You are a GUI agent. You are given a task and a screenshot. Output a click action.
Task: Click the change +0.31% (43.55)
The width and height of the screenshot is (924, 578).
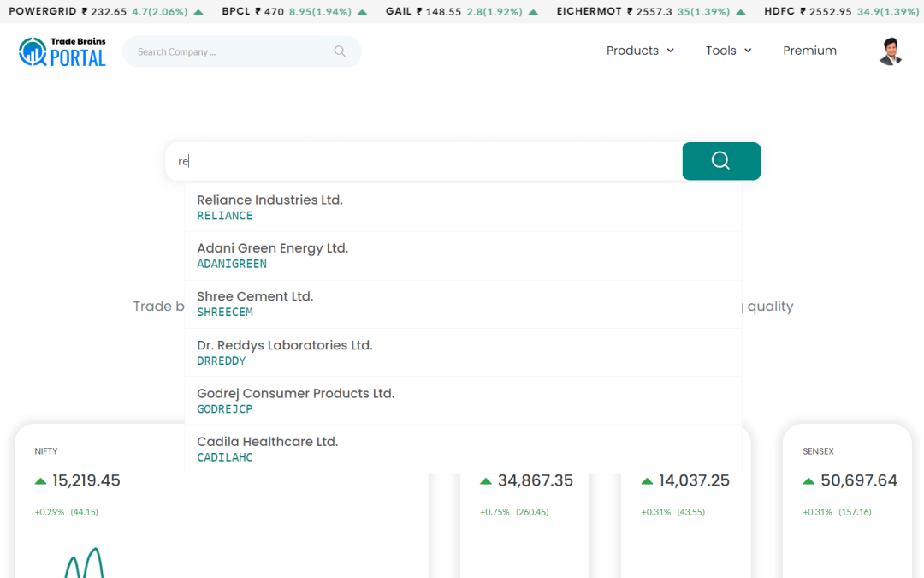pyautogui.click(x=673, y=512)
